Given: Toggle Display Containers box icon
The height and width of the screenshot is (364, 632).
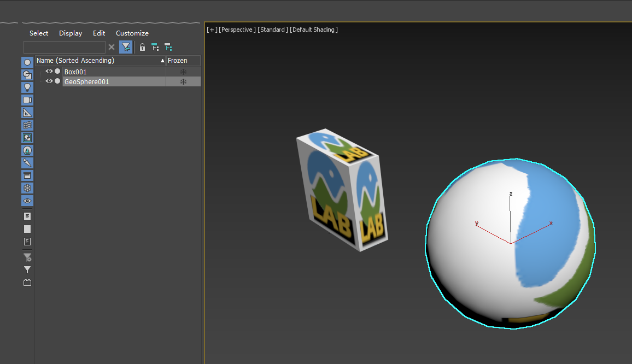Looking at the screenshot, I should (27, 175).
